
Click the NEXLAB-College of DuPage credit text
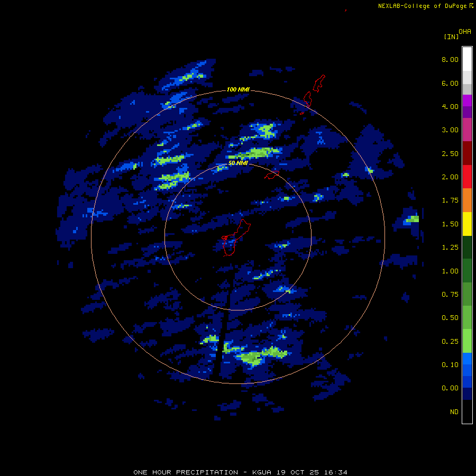coord(422,6)
